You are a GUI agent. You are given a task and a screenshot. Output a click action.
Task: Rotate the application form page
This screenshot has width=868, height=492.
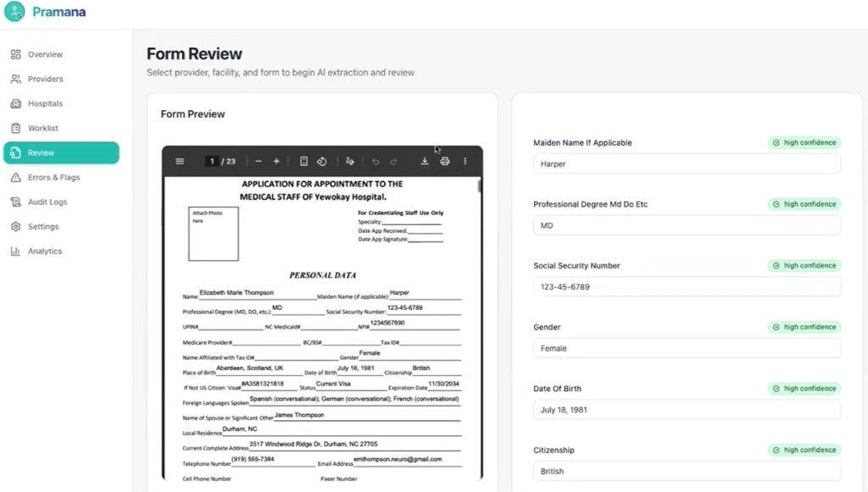321,161
